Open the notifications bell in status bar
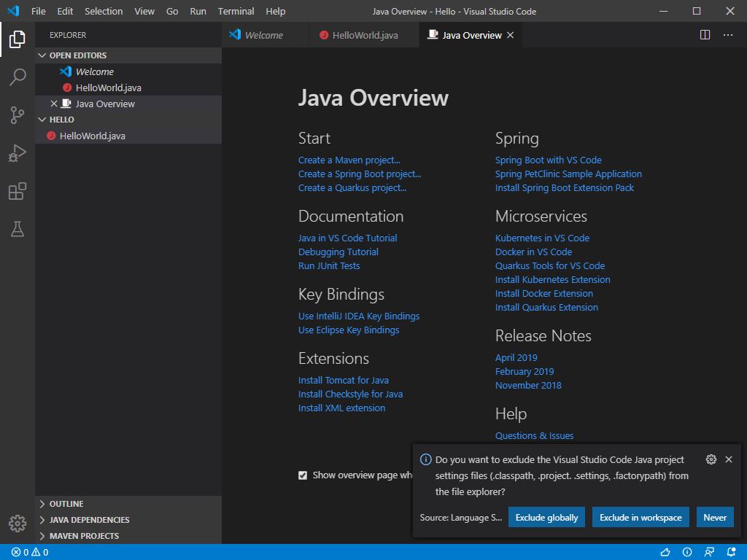 pyautogui.click(x=731, y=553)
